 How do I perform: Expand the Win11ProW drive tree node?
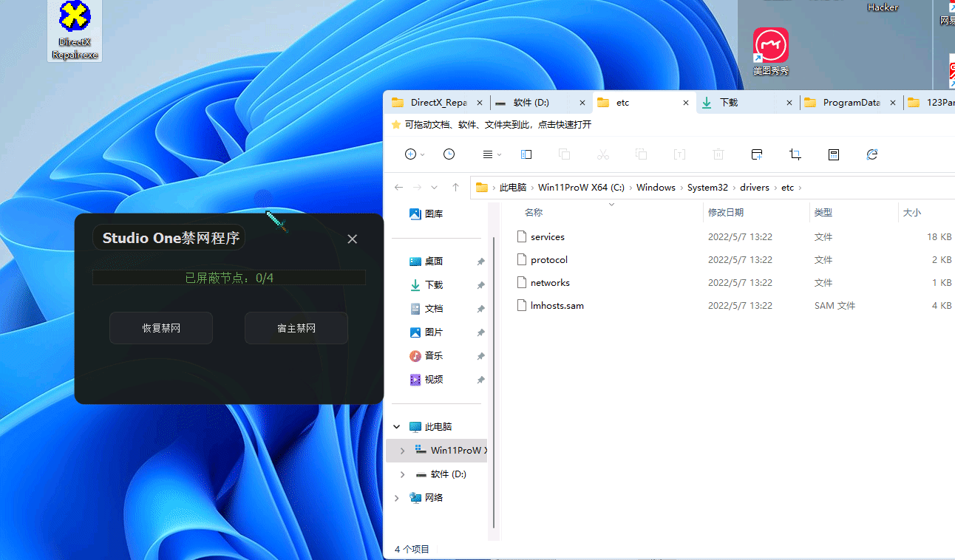tap(402, 451)
